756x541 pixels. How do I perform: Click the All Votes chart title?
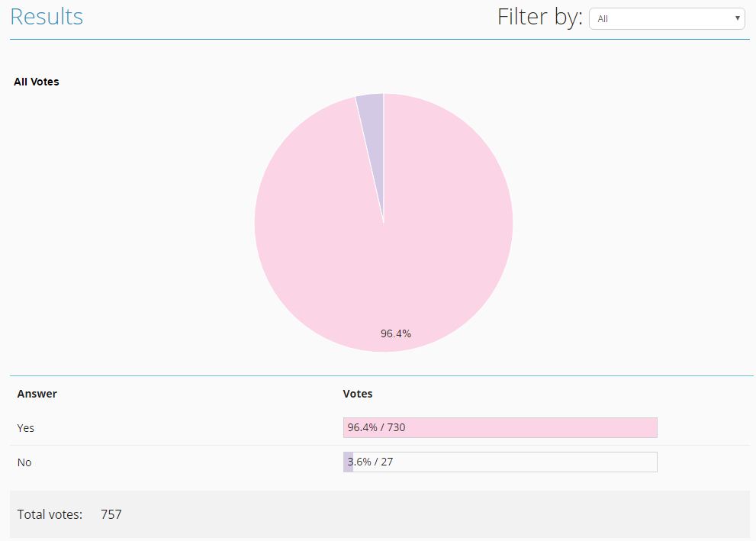pyautogui.click(x=37, y=82)
